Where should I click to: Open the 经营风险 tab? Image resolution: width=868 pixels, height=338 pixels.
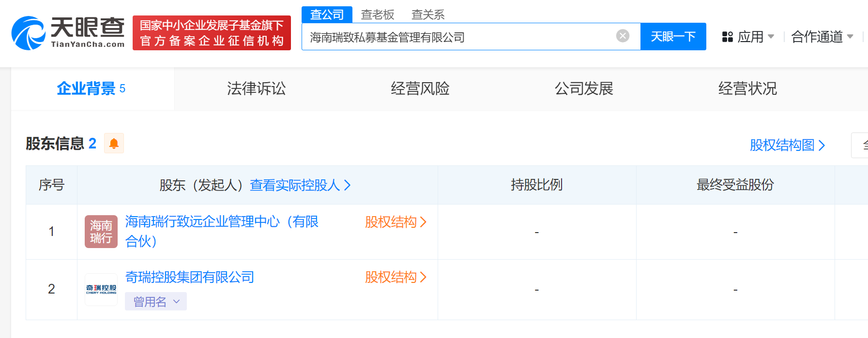[x=420, y=88]
